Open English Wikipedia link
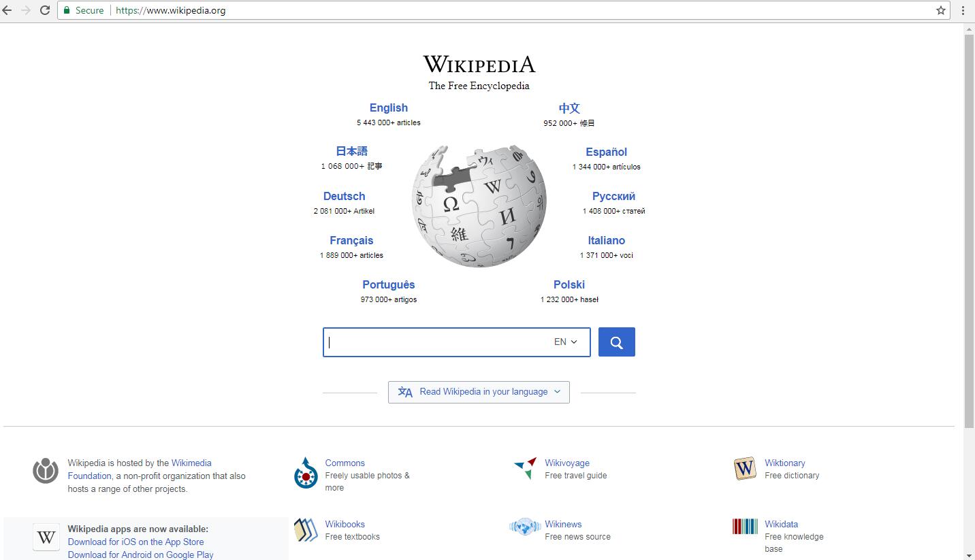The height and width of the screenshot is (560, 975). pos(389,108)
